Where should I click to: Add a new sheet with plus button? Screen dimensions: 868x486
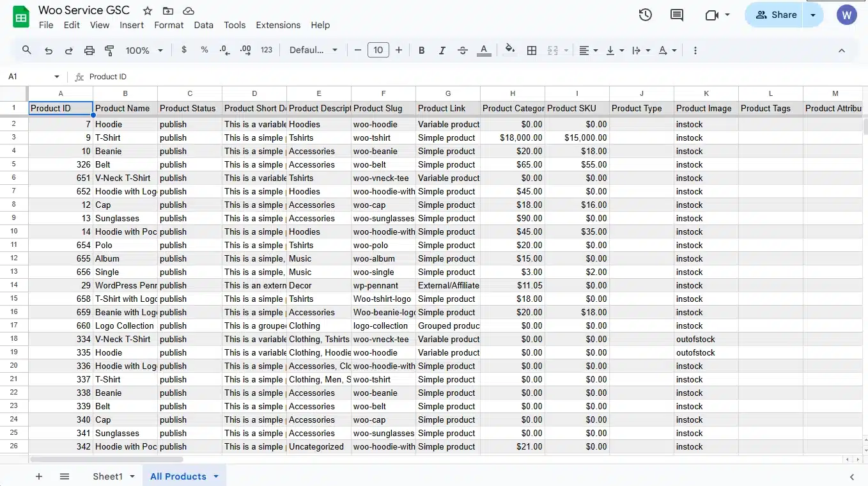39,476
